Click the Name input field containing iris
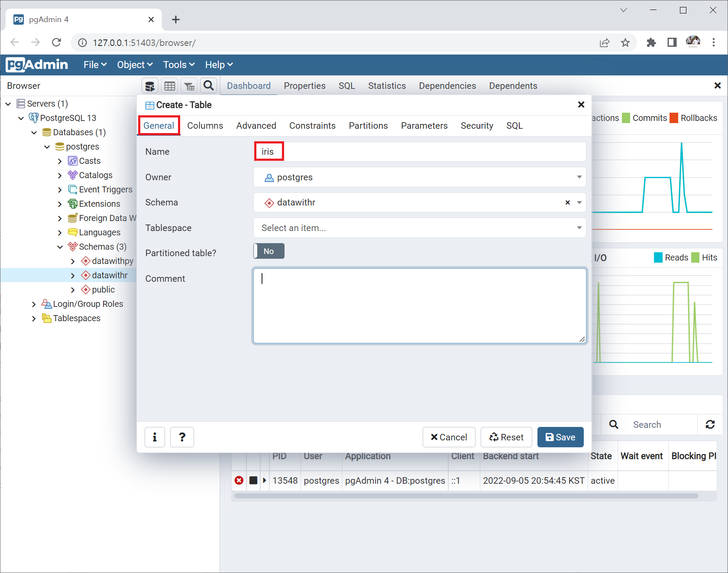The width and height of the screenshot is (728, 573). click(420, 152)
